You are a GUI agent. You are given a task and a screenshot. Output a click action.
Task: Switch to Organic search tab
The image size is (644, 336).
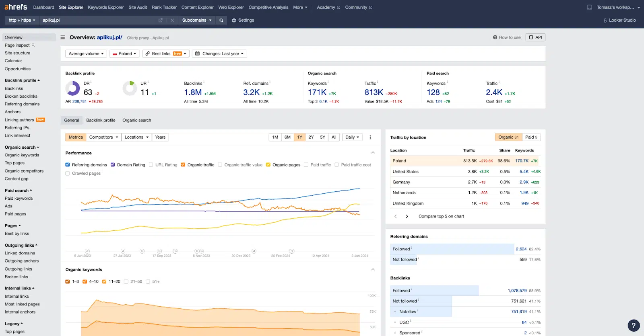137,120
